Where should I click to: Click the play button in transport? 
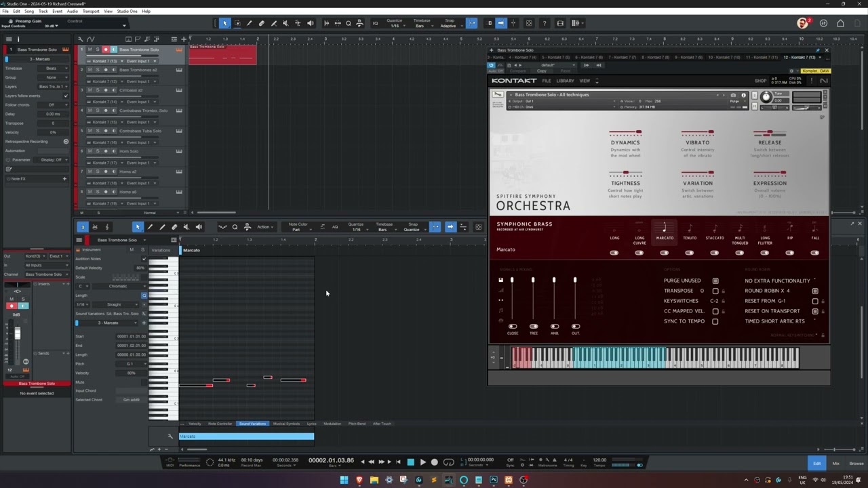point(422,462)
